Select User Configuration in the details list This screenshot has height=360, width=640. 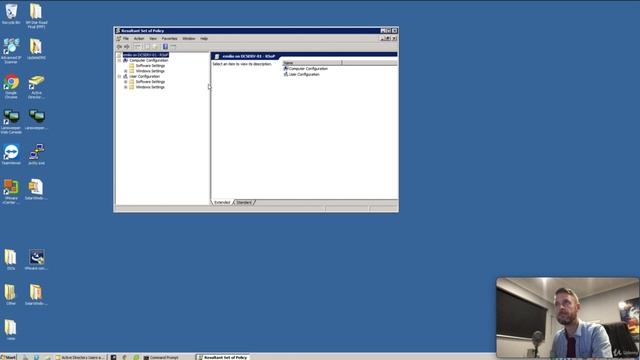point(304,74)
